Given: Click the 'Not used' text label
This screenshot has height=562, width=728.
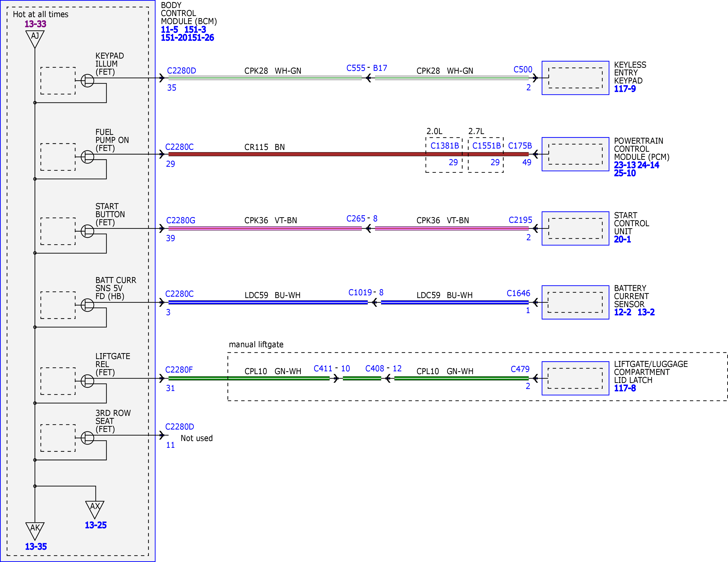Looking at the screenshot, I should pos(197,438).
